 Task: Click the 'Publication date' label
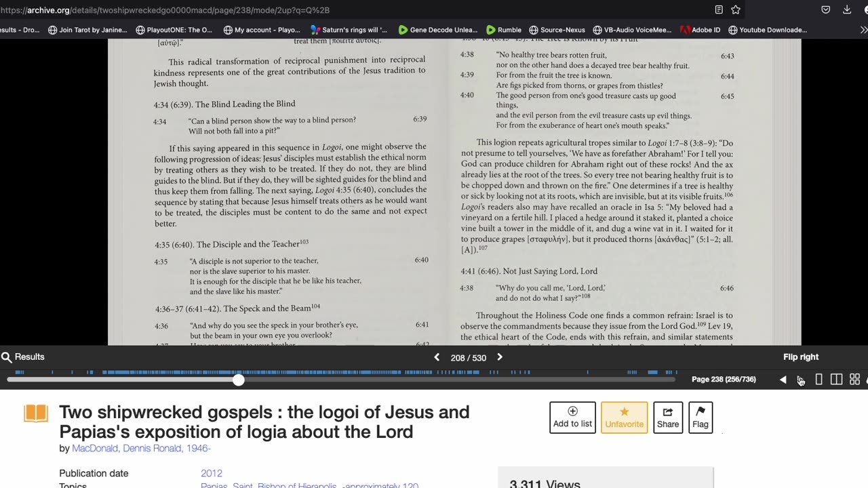pos(94,473)
